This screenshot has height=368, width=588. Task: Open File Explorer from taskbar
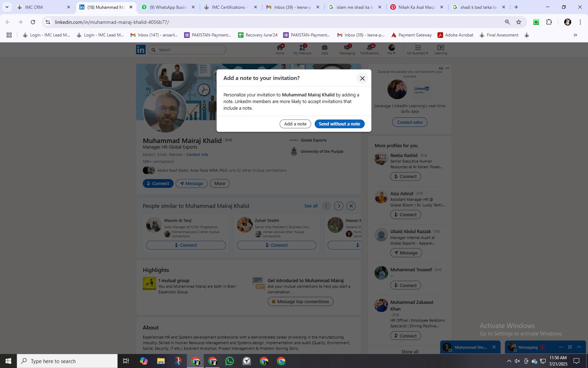pos(161,361)
